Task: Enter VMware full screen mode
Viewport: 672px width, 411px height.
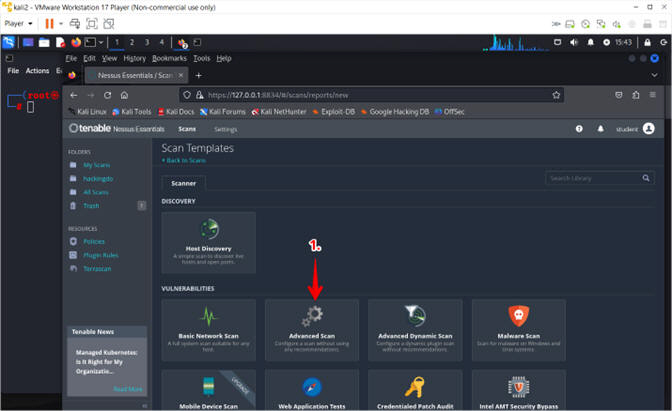Action: [x=92, y=24]
